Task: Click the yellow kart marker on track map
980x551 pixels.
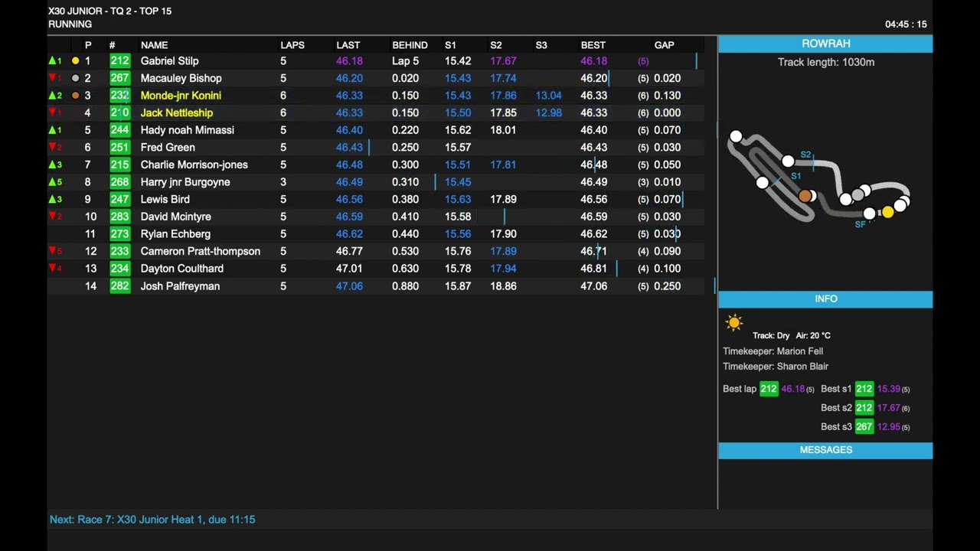Action: tap(887, 212)
